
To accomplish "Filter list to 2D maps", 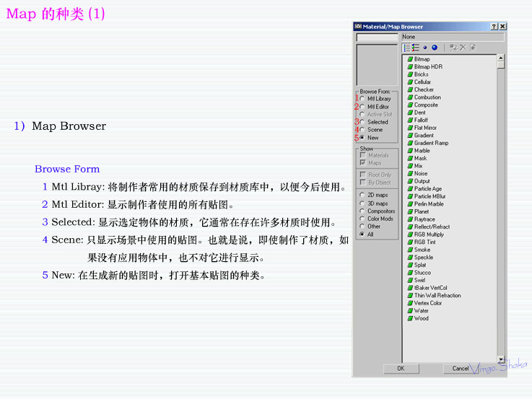I will 362,195.
